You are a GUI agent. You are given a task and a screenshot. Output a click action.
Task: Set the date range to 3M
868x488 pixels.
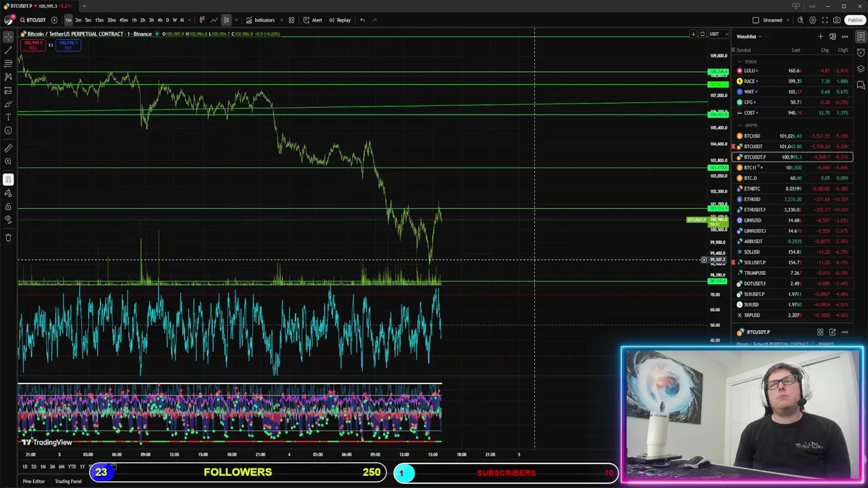[52, 467]
